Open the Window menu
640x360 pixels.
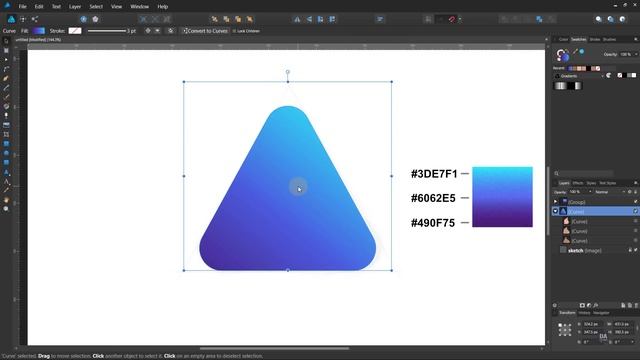pos(140,7)
